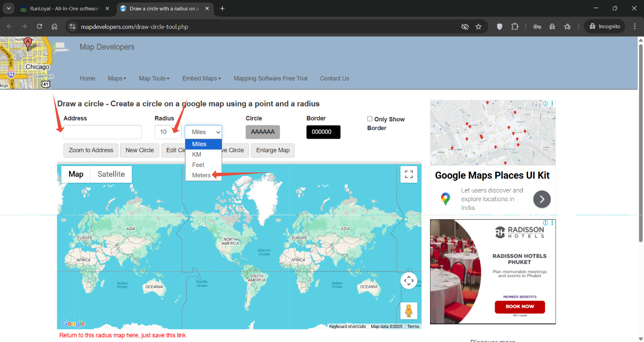This screenshot has width=644, height=342.
Task: Click the incognito-style toolbar extension icon
Action: click(552, 27)
